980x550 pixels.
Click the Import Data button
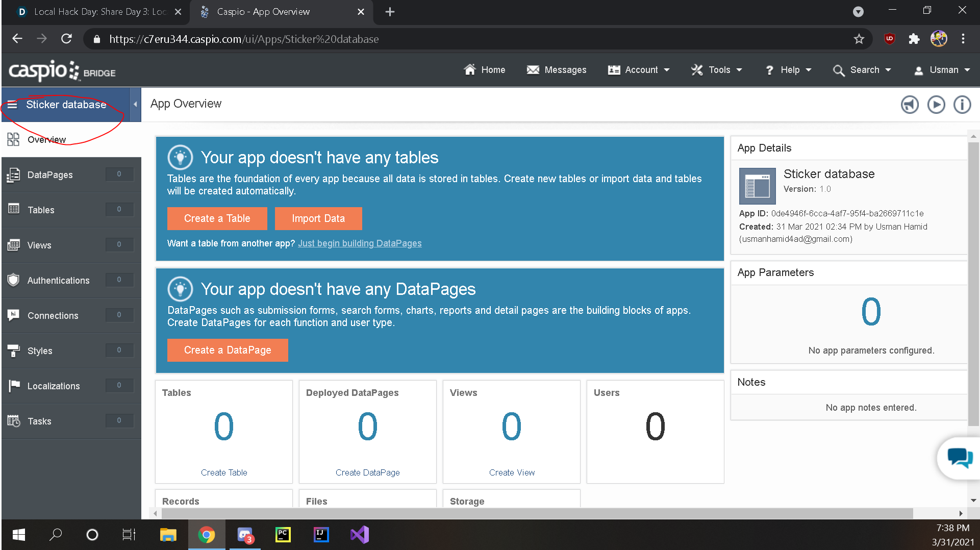pos(318,218)
